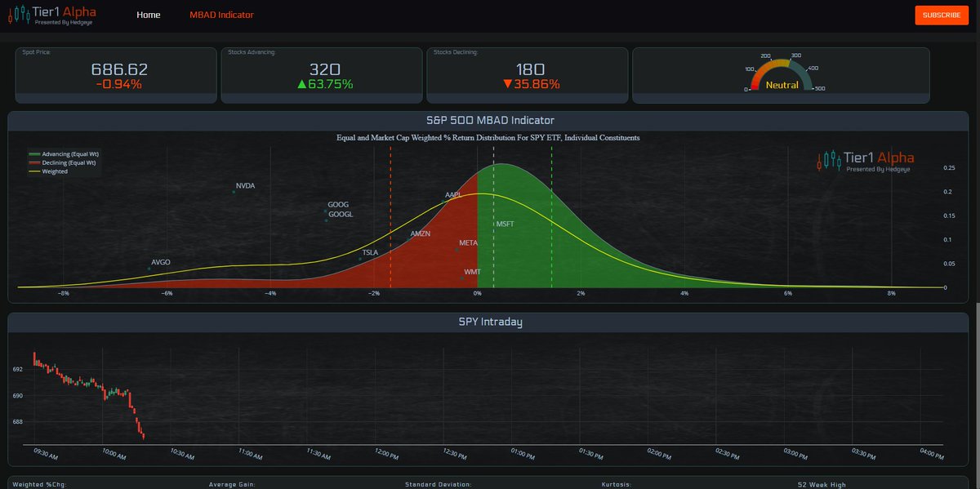
Task: Click the NVDA point on distribution chart
Action: click(234, 192)
